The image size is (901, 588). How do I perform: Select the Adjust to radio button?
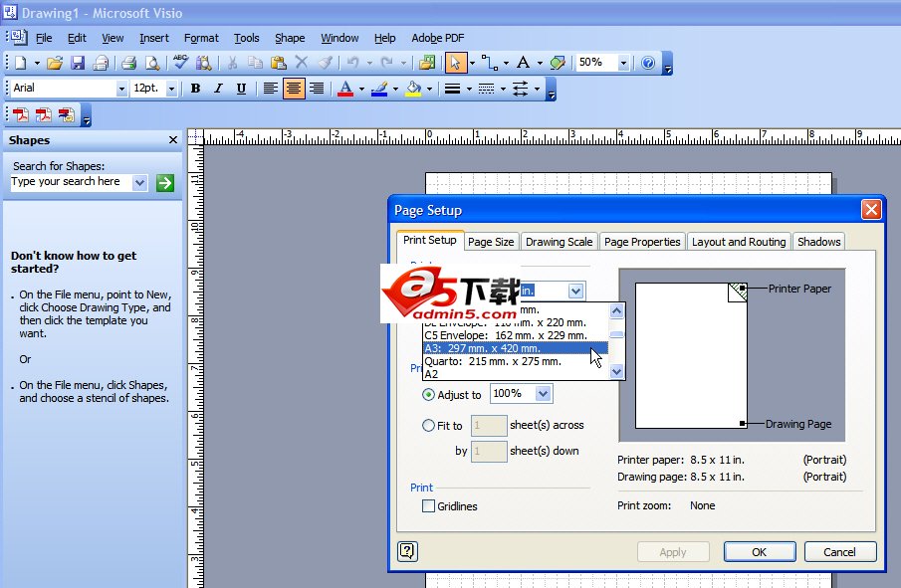point(429,395)
